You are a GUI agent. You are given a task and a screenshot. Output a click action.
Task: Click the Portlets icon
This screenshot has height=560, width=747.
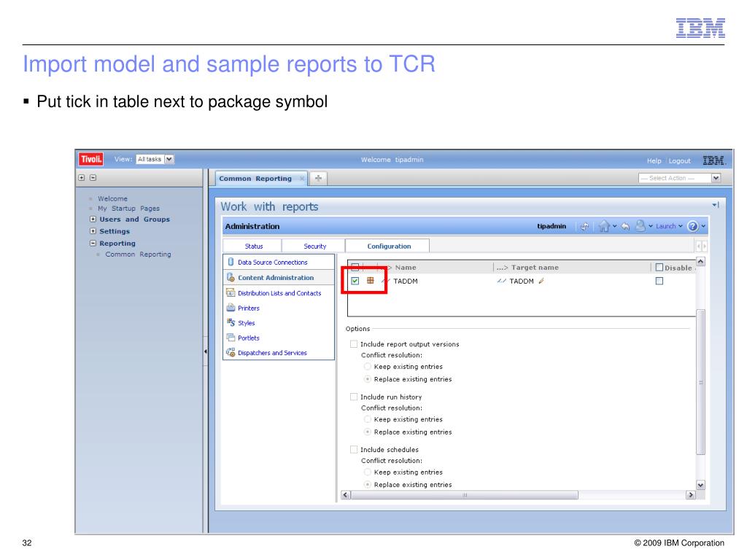coord(231,338)
